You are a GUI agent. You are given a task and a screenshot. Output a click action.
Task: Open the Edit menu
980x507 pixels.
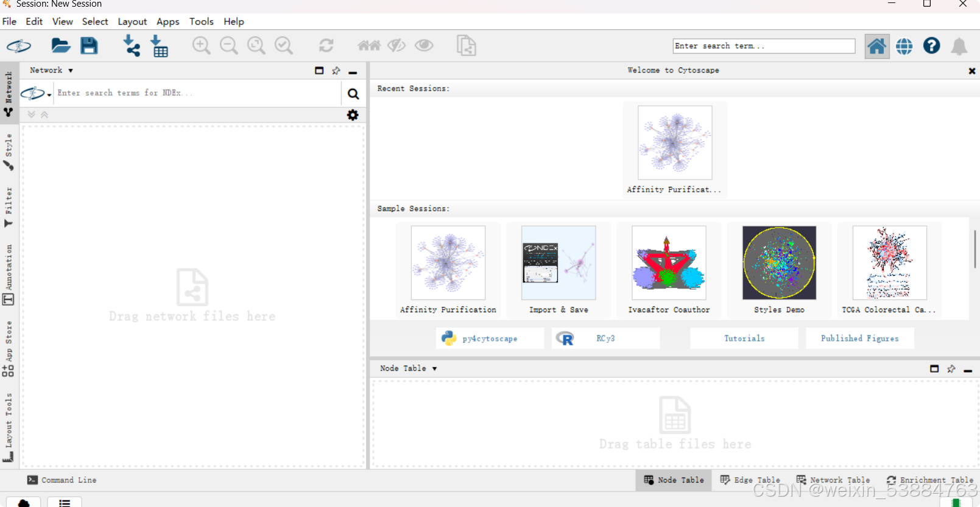pos(34,21)
